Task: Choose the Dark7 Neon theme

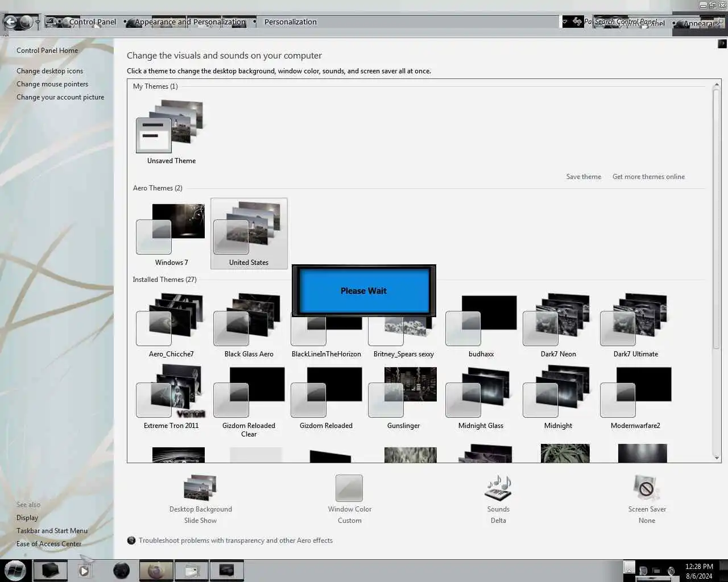Action: point(558,325)
